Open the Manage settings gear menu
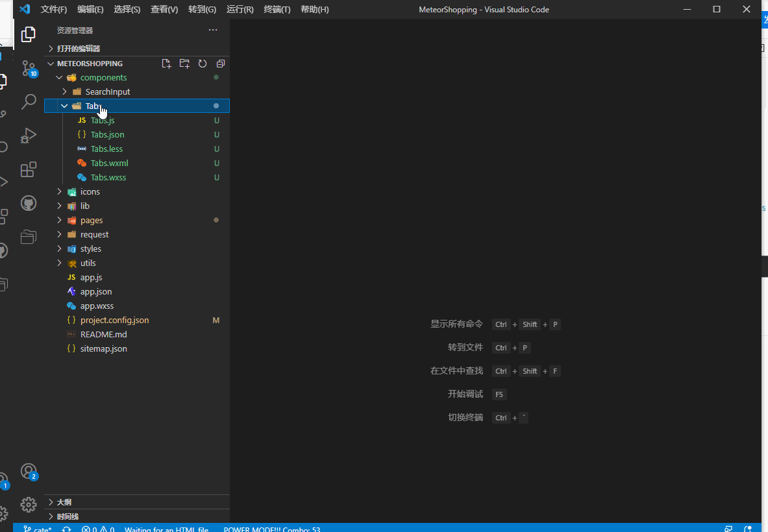 [x=29, y=505]
